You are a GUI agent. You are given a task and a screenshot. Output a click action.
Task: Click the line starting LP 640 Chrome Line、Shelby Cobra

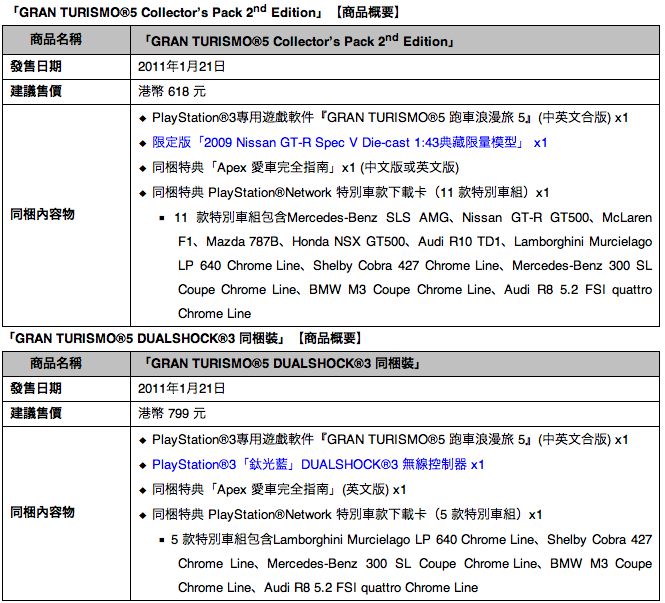pos(415,266)
